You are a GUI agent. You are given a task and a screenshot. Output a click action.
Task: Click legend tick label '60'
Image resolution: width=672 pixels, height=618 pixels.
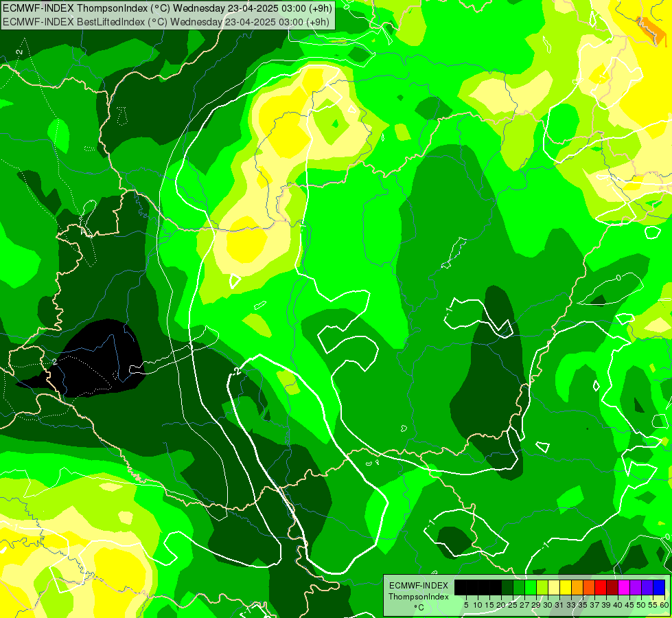pos(664,605)
